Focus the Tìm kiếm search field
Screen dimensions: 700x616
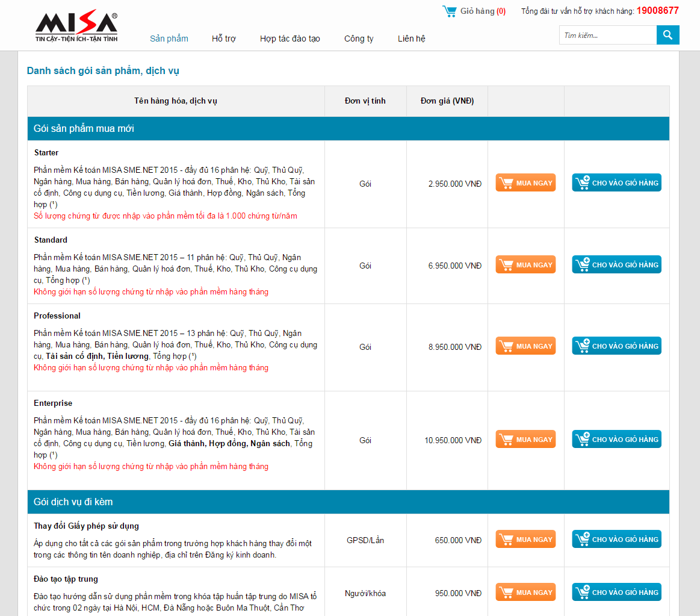click(x=607, y=36)
